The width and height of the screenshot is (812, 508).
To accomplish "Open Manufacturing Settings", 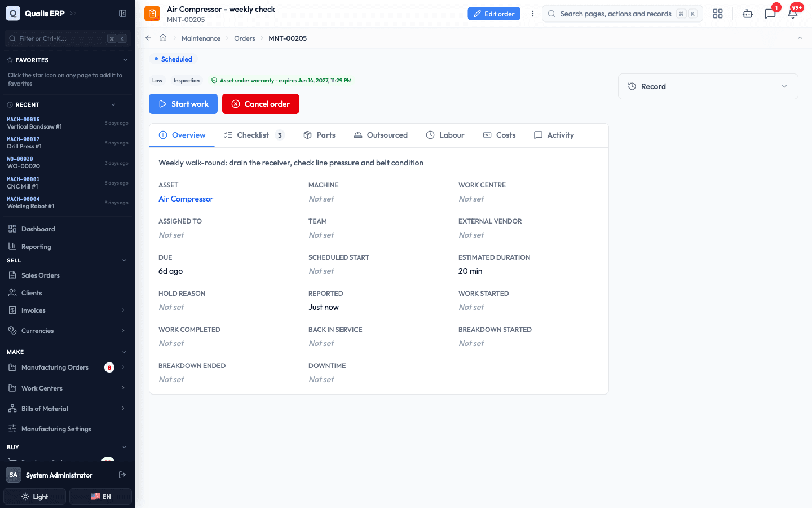I will (68, 428).
